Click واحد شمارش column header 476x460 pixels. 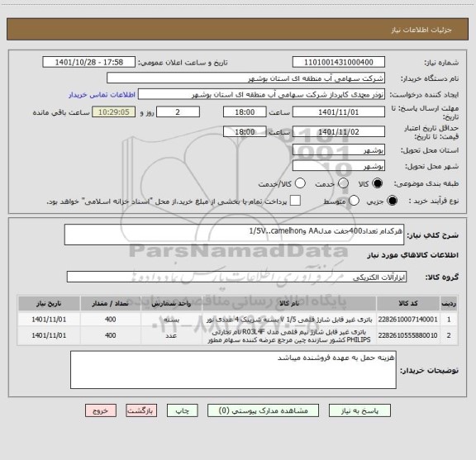[171, 303]
